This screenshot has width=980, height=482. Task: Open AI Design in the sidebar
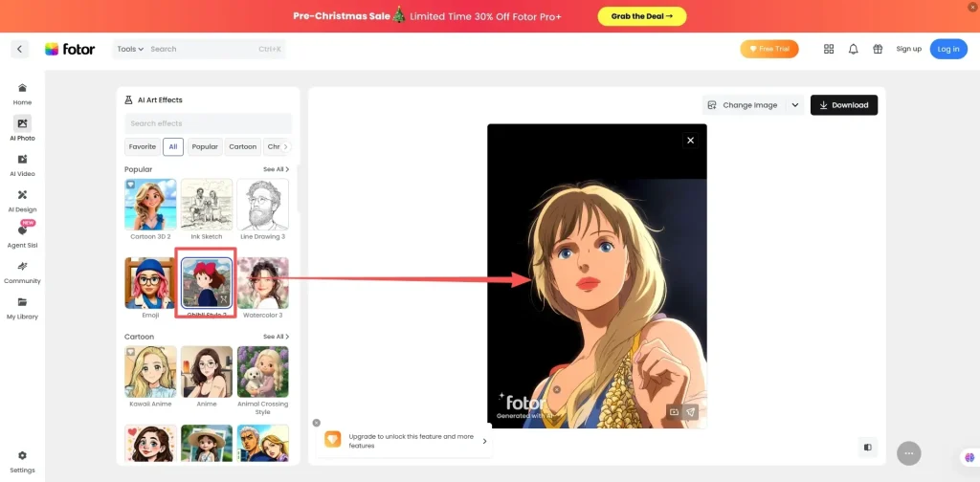[x=23, y=201]
